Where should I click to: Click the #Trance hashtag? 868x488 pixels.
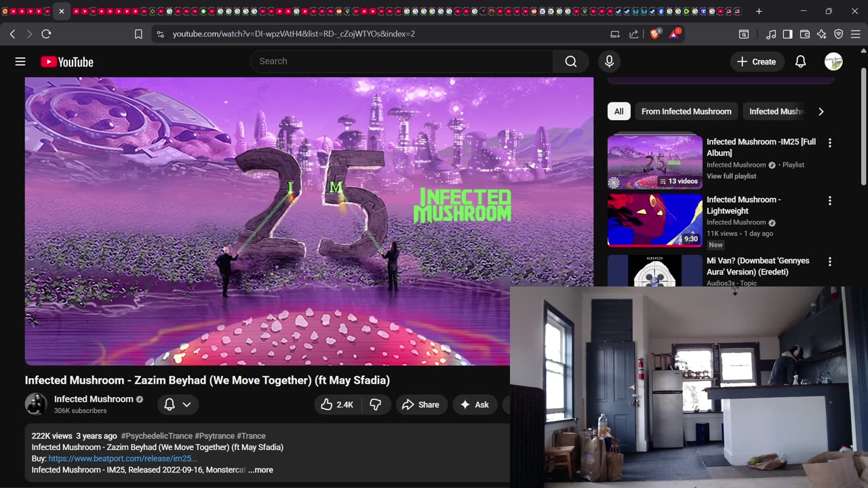pyautogui.click(x=251, y=436)
